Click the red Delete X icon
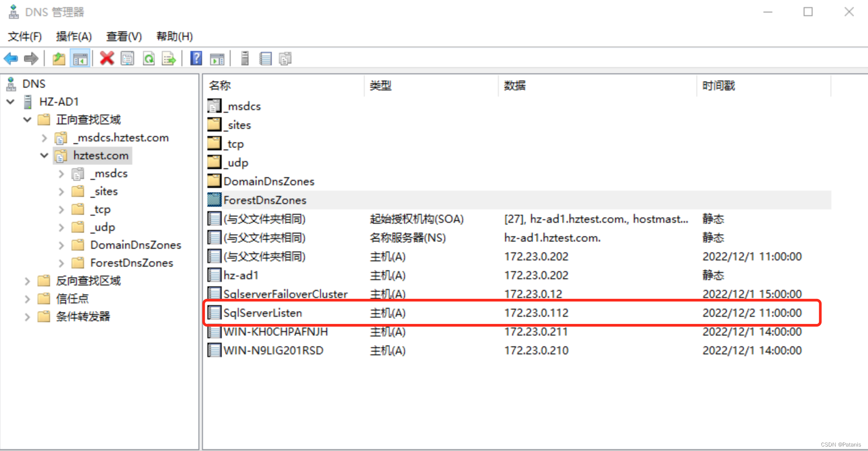Image resolution: width=868 pixels, height=451 pixels. click(107, 58)
